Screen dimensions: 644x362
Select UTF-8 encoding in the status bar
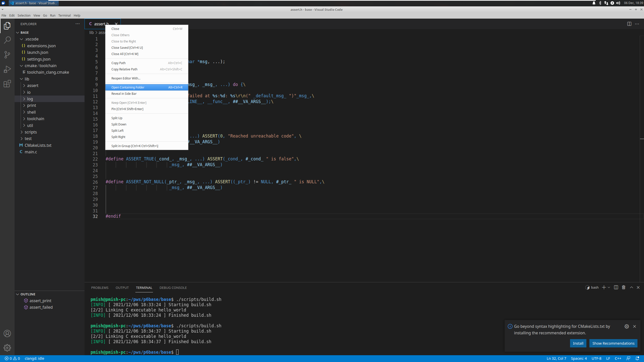coord(597,358)
